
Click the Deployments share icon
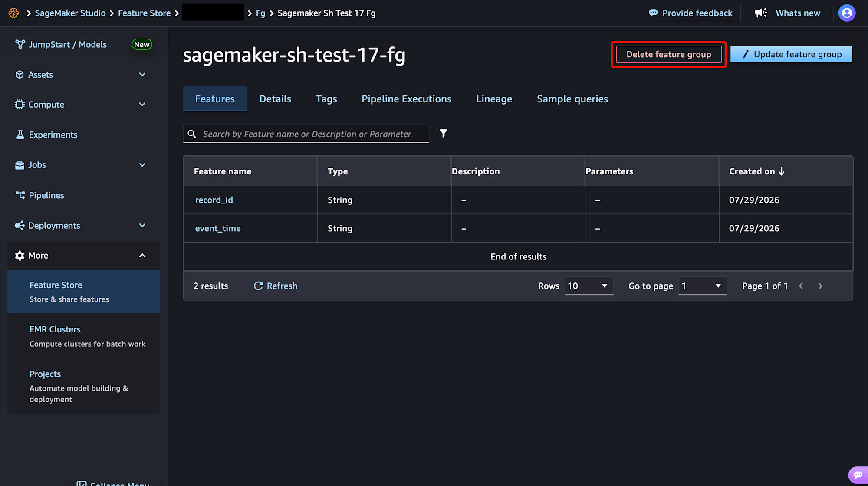pos(20,225)
